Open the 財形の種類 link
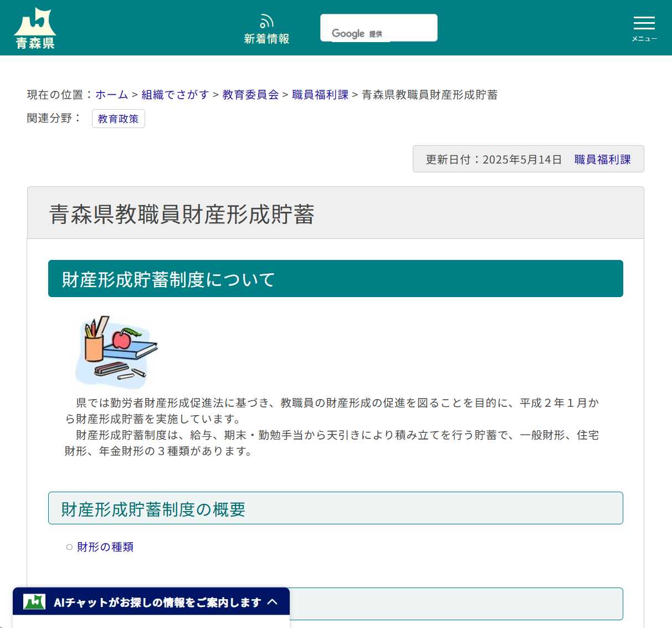 [x=105, y=547]
